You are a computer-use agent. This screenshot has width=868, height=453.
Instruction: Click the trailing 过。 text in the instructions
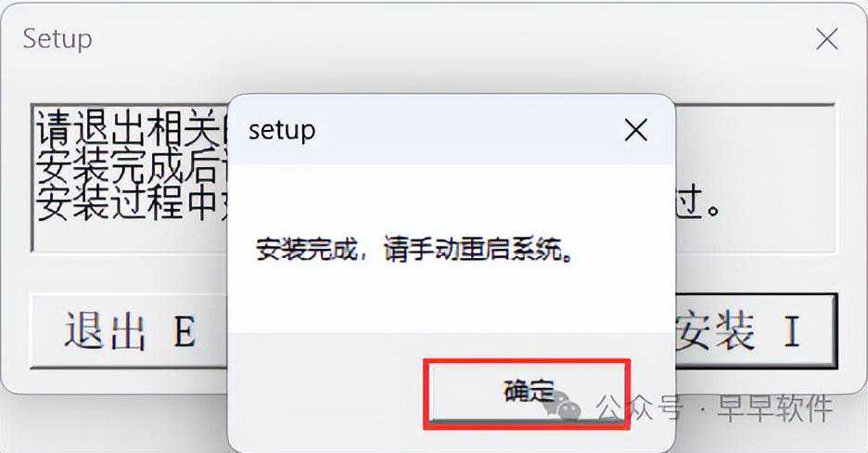(x=697, y=202)
